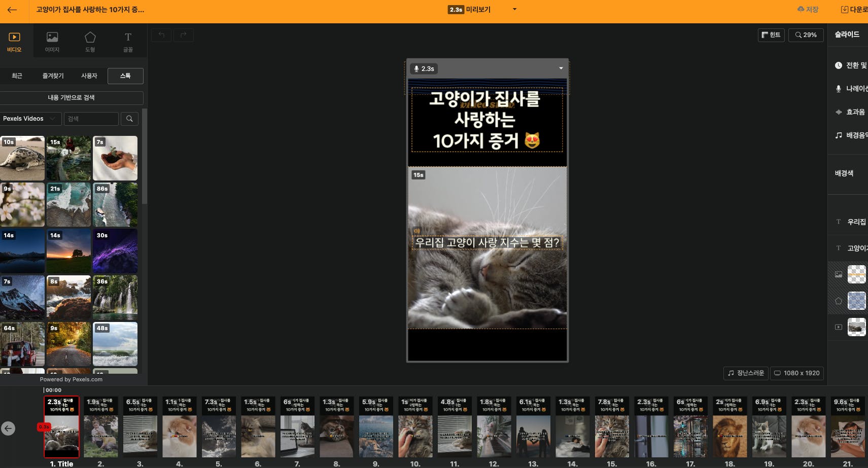Image resolution: width=868 pixels, height=468 pixels.
Task: Switch to the 즐겨찾기 tab
Action: [x=53, y=76]
